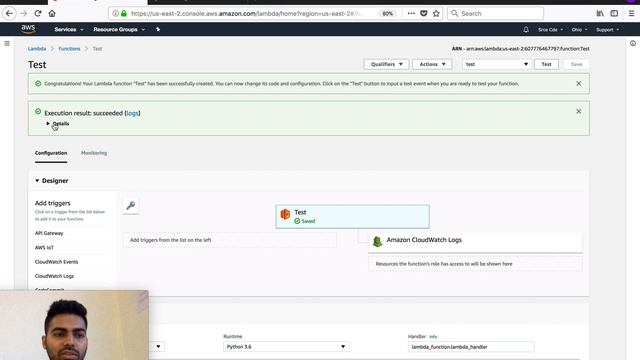This screenshot has width=640, height=360.
Task: Click the browser address bar URL
Action: click(x=246, y=13)
